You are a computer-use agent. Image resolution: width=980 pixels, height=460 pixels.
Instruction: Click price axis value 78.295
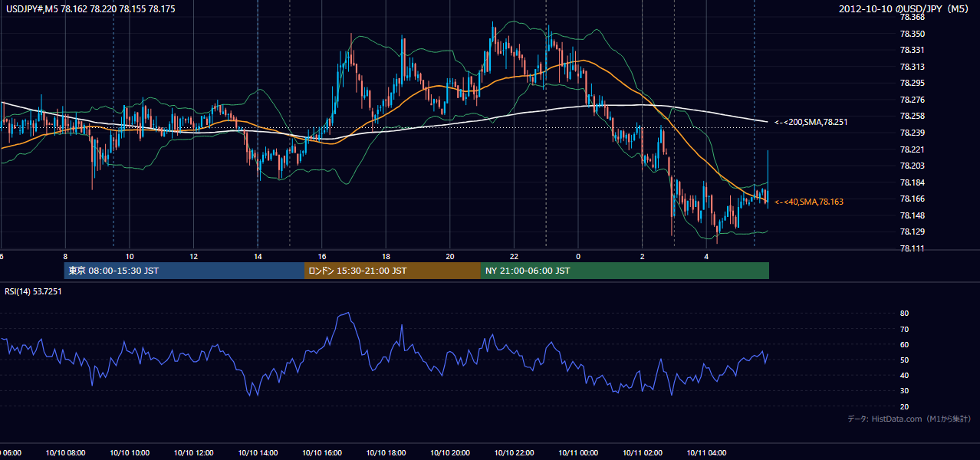point(913,83)
